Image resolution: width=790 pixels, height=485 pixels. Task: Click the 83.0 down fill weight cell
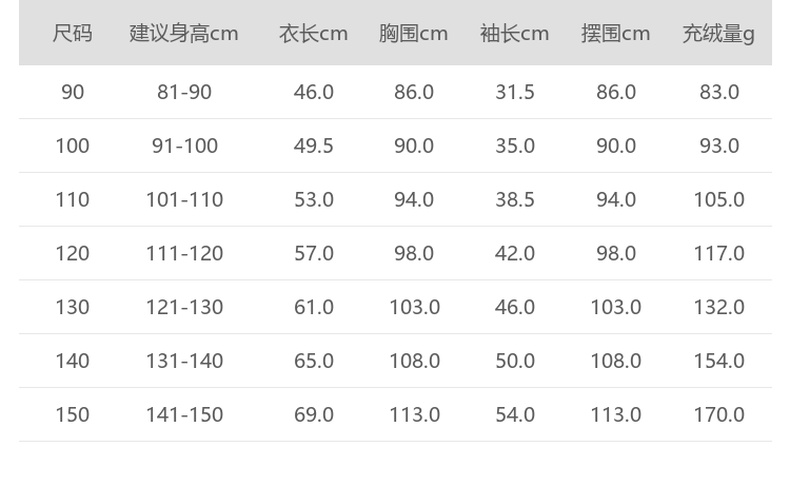(718, 92)
